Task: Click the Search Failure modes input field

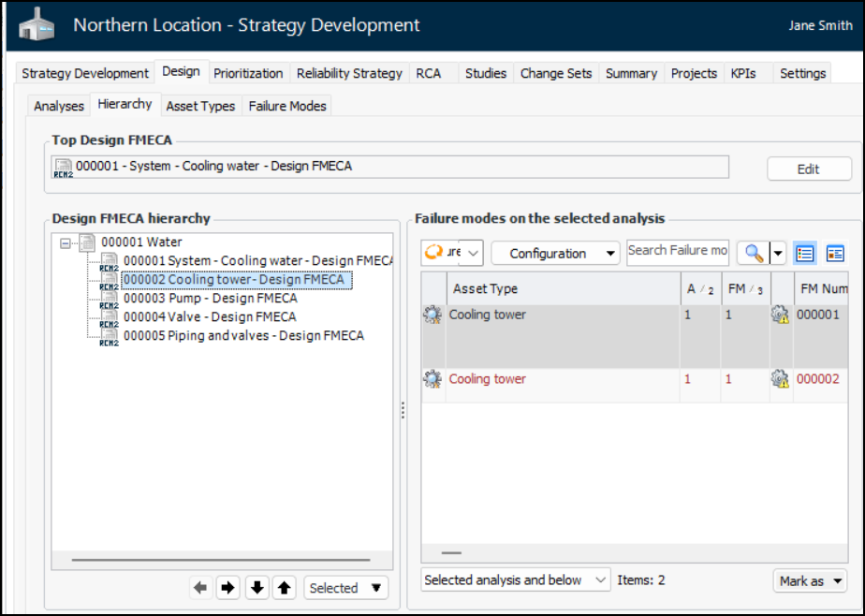Action: click(x=677, y=251)
